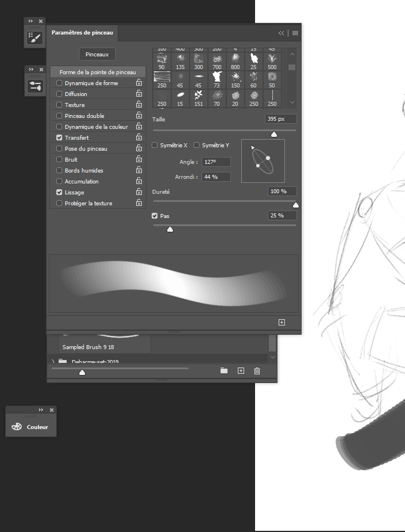Click the Dureté hardness slider handle

pos(295,205)
